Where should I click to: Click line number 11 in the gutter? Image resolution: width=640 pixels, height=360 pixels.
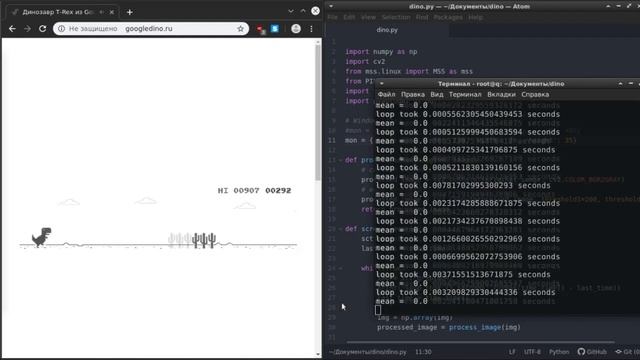332,140
